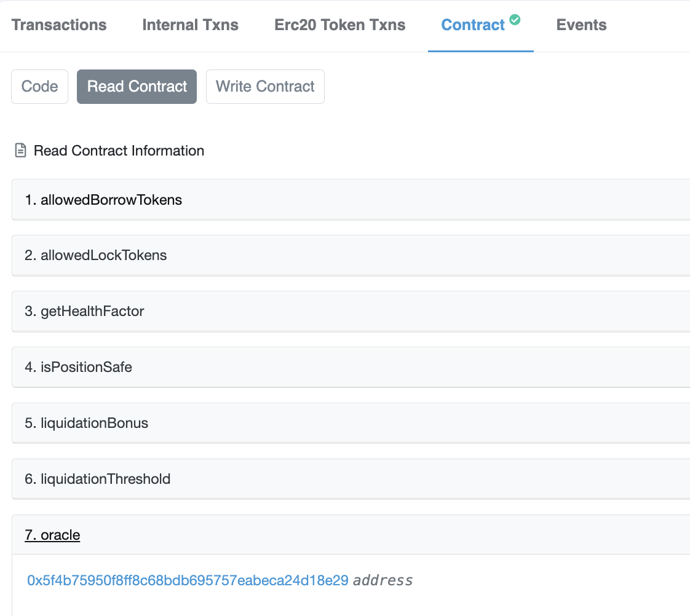Expand the liquidationThreshold row
The width and height of the screenshot is (690, 616).
click(x=351, y=479)
